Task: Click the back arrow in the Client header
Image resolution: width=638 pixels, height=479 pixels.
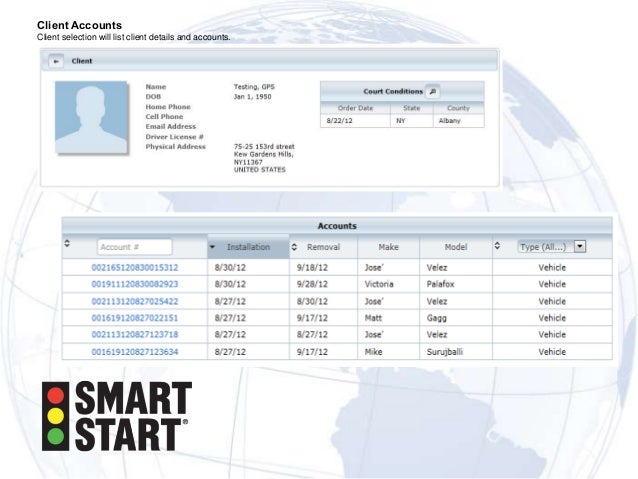Action: coord(56,61)
